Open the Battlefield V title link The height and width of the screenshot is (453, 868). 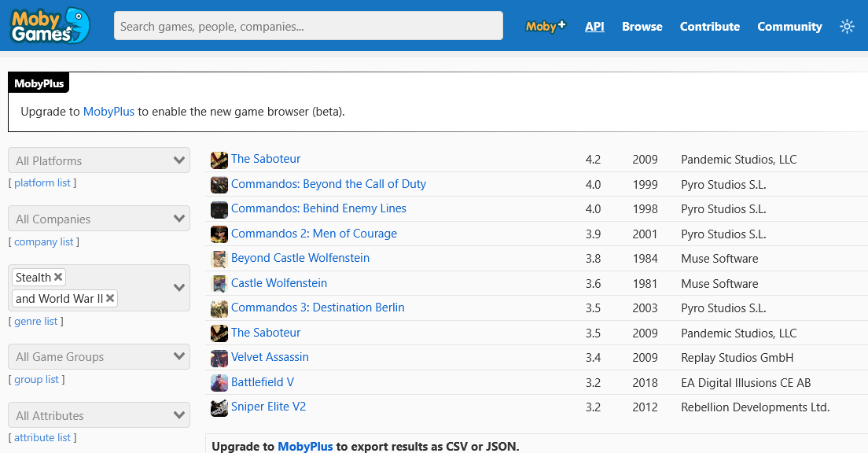[x=263, y=382]
